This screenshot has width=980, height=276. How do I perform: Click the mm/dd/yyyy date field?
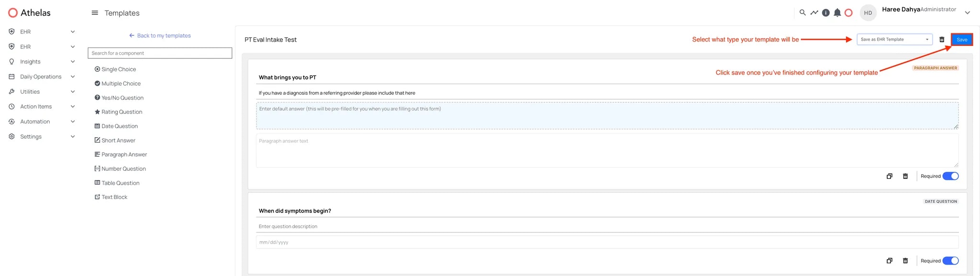[607, 242]
